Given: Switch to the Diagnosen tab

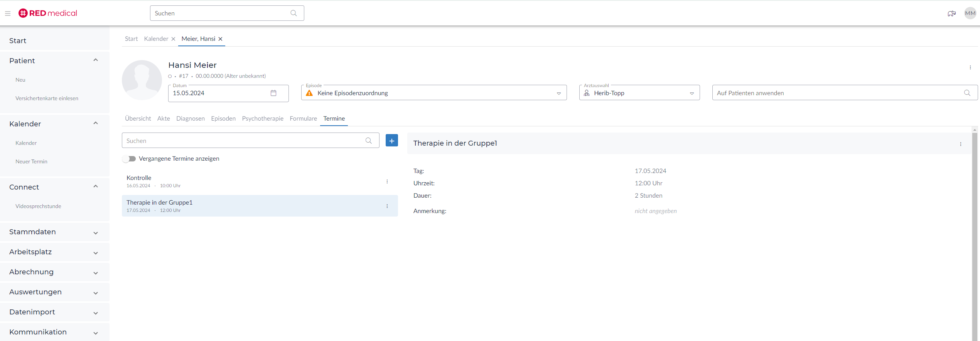Looking at the screenshot, I should pos(191,119).
